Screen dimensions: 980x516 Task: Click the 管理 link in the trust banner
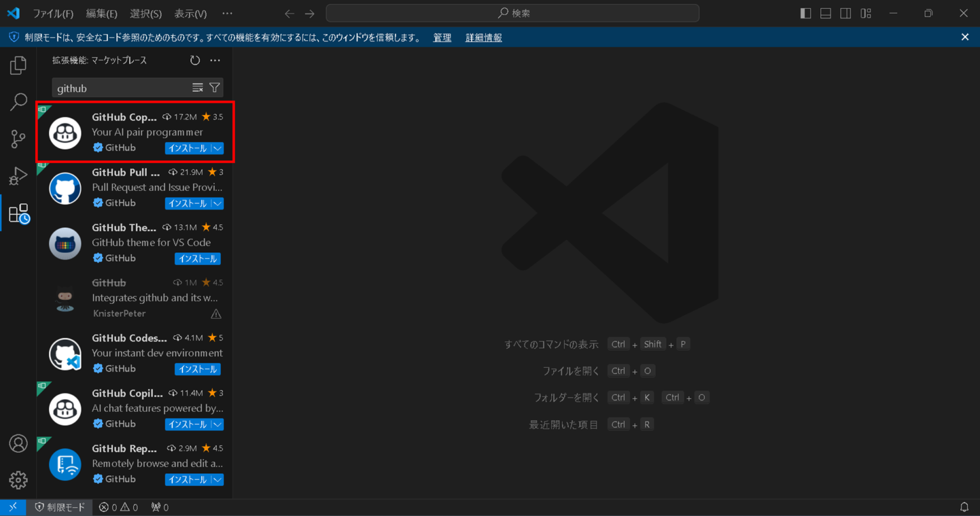tap(442, 37)
